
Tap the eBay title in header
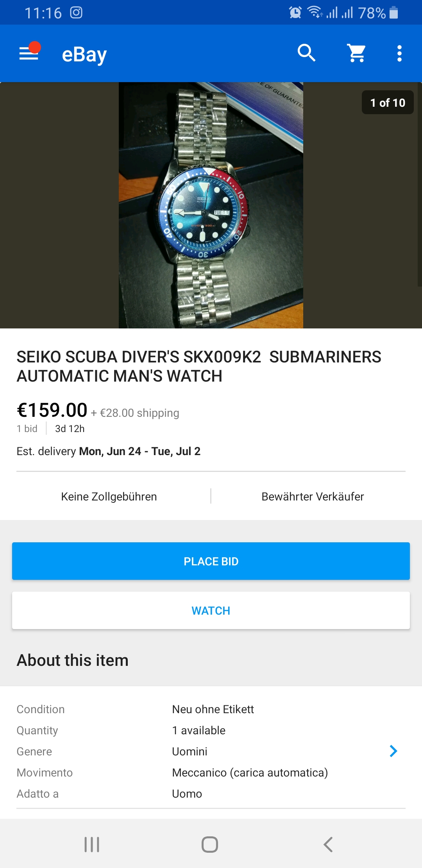(x=84, y=54)
